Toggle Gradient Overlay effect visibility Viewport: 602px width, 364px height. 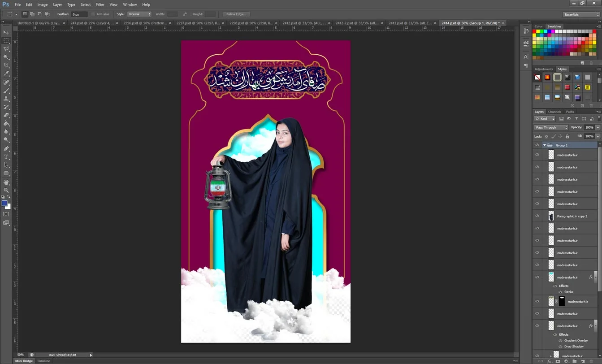coord(560,341)
